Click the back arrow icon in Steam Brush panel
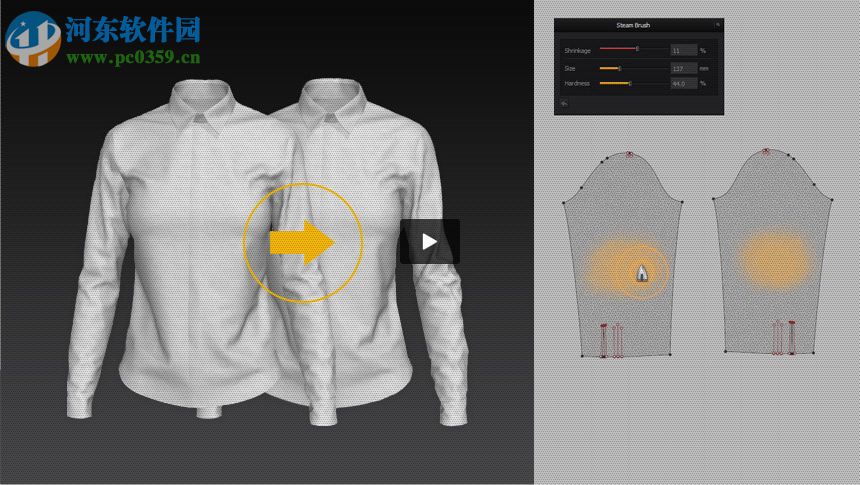Viewport: 860px width, 485px height. (x=564, y=103)
